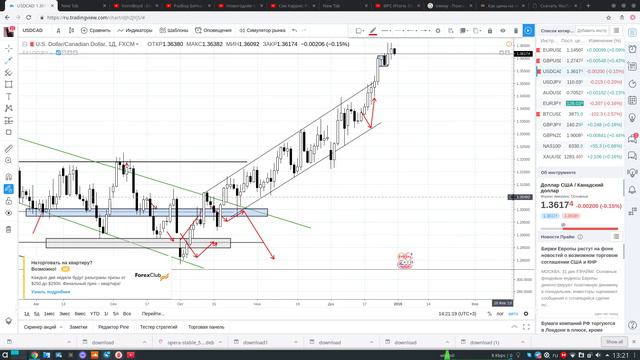Click Show all downloads button
640x360 pixels.
(x=614, y=342)
